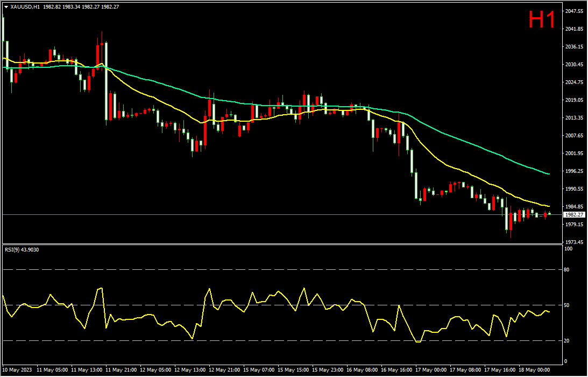Click 1973.45 on the price scale

[x=573, y=242]
